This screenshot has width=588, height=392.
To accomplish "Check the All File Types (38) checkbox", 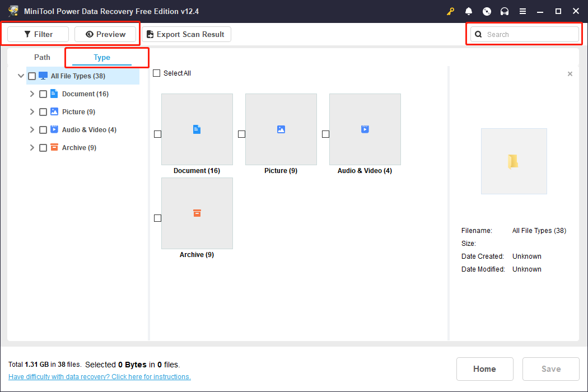I will point(32,76).
